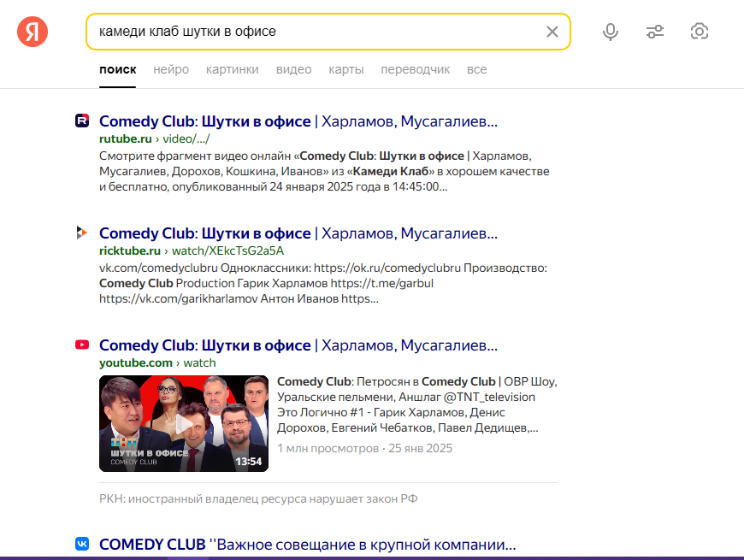Open the карты tab

(x=345, y=69)
